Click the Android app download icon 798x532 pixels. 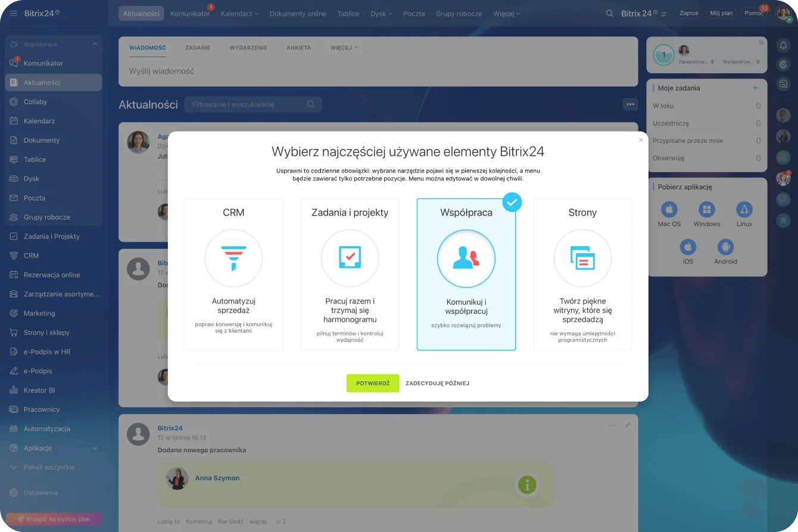tap(725, 247)
